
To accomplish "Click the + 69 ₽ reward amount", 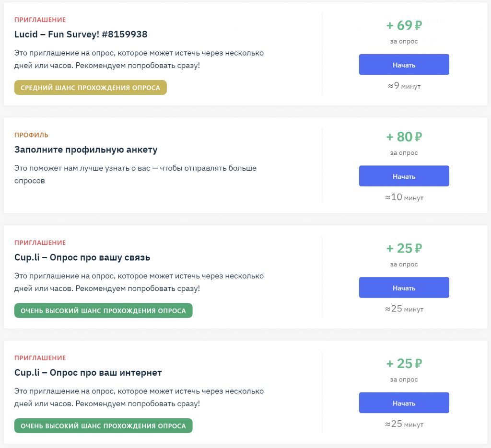I will [x=404, y=25].
